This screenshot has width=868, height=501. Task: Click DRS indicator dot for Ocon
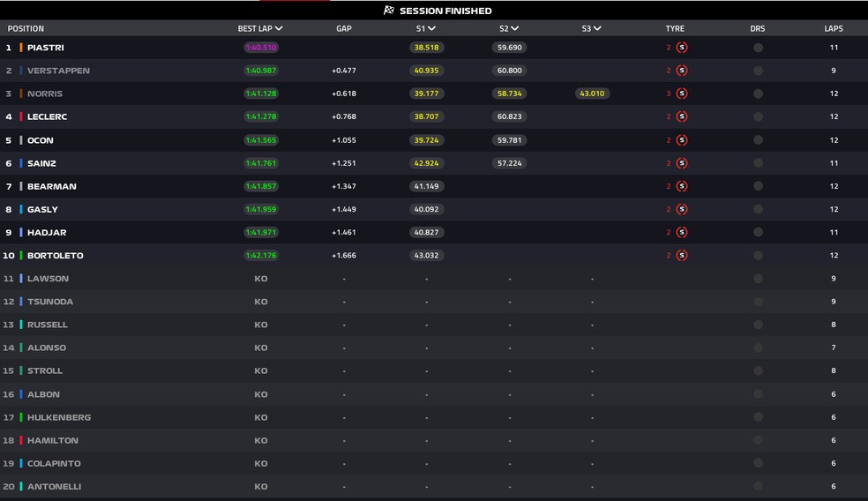tap(759, 140)
